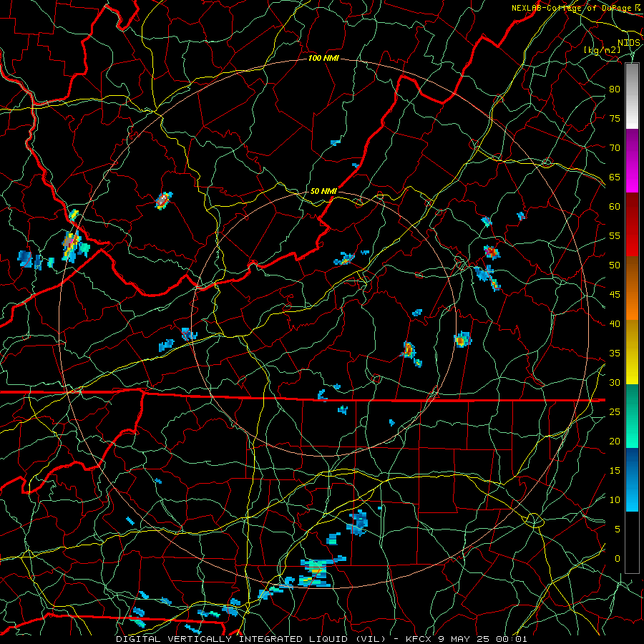Click the scale value 65

pyautogui.click(x=615, y=177)
